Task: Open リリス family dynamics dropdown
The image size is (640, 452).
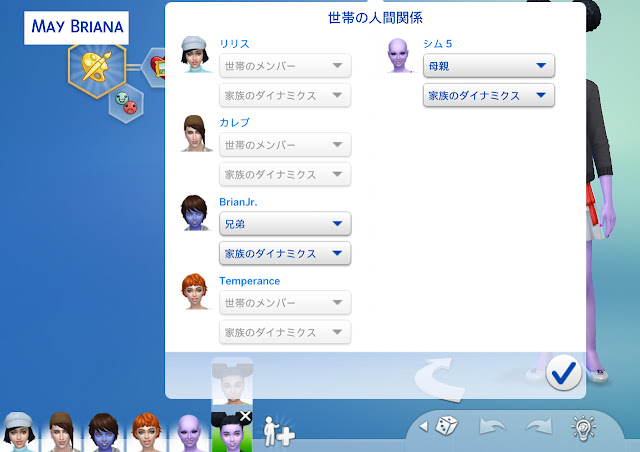Action: click(x=285, y=96)
